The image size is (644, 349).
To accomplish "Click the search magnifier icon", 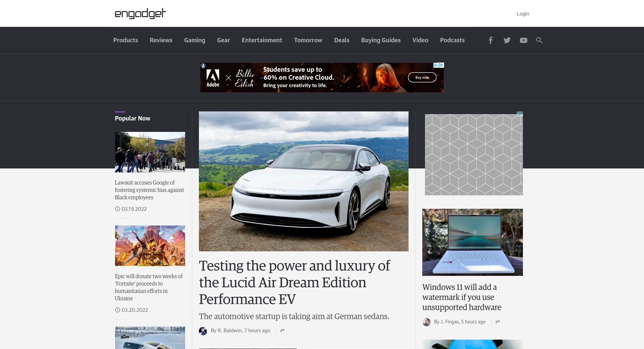I will [x=539, y=40].
